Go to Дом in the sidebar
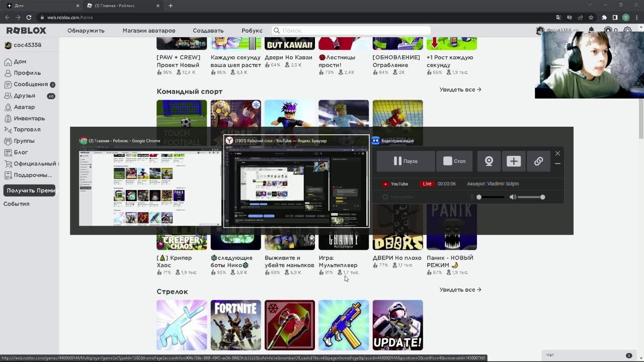Image resolution: width=644 pixels, height=362 pixels. [15, 61]
